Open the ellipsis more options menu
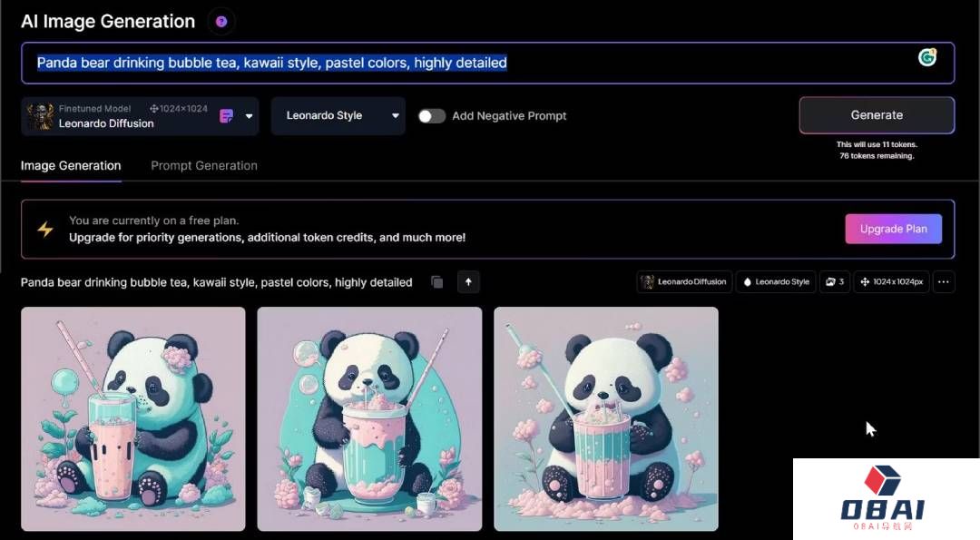This screenshot has width=980, height=540. click(943, 281)
